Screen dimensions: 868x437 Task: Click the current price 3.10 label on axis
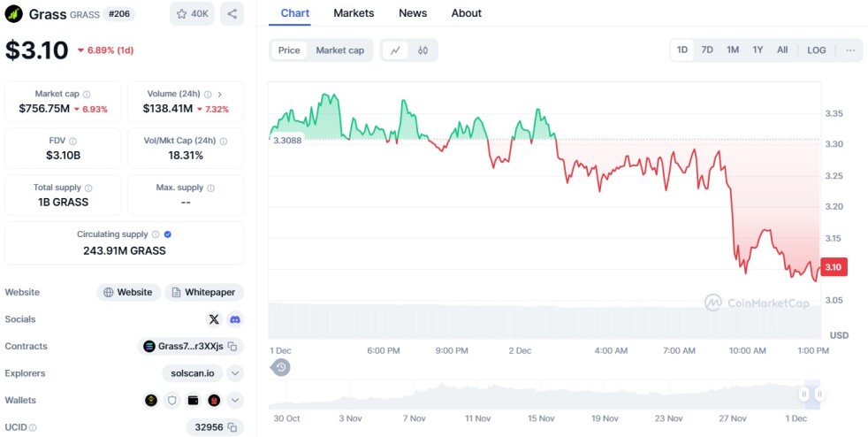point(834,267)
